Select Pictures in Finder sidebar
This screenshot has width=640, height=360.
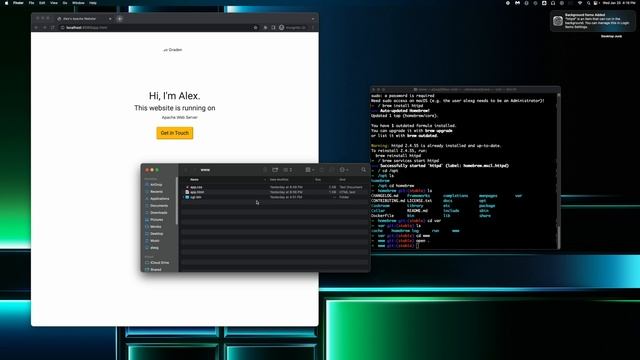pyautogui.click(x=156, y=220)
